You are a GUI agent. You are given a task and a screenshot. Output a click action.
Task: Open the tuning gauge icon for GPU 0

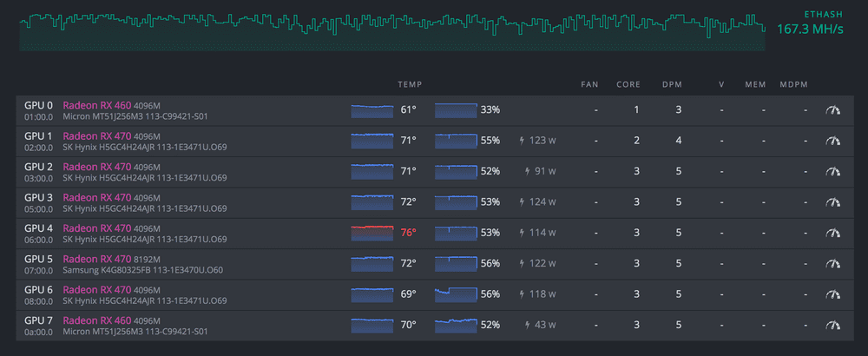(x=832, y=110)
